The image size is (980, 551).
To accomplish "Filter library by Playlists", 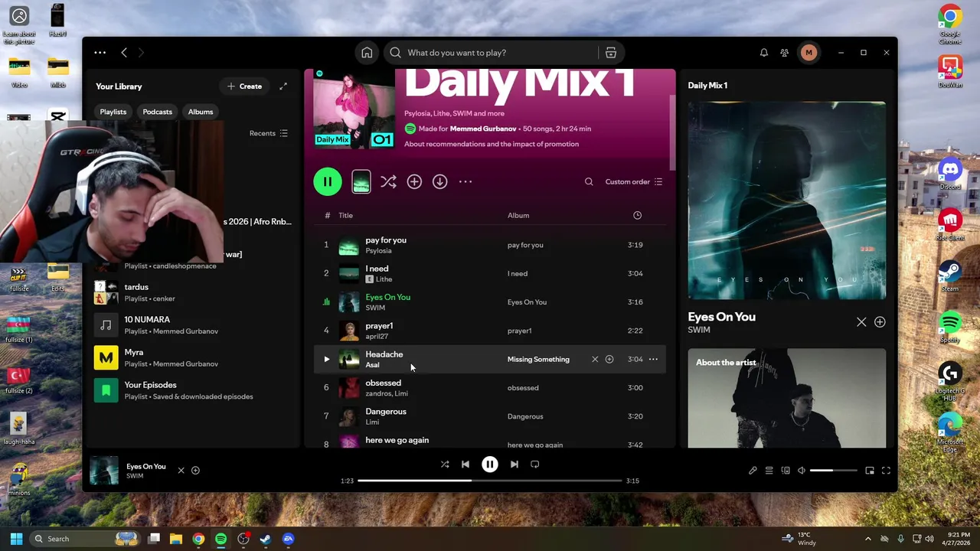I will click(113, 112).
